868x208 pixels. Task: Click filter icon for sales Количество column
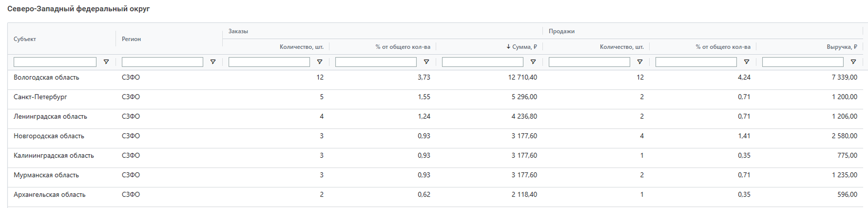pyautogui.click(x=640, y=62)
